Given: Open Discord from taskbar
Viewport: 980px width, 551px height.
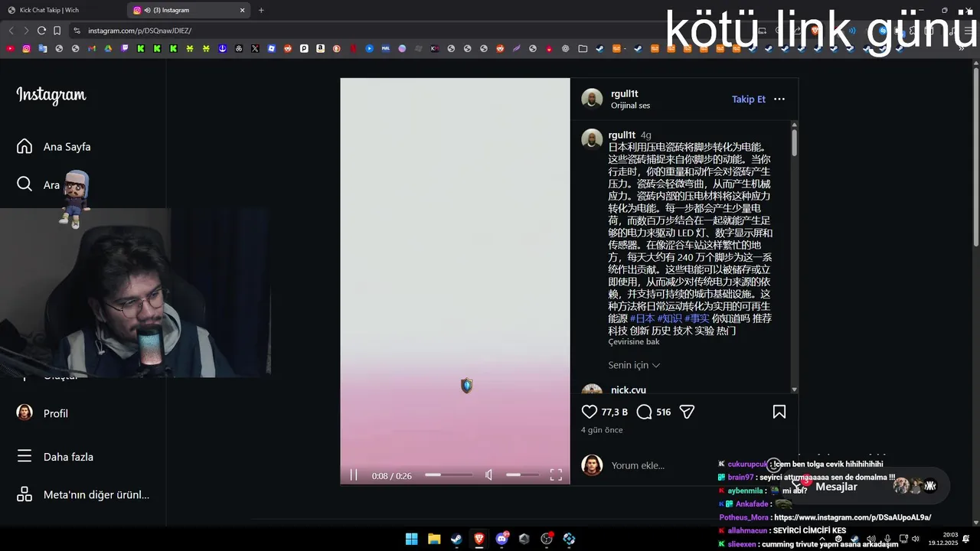Looking at the screenshot, I should (x=501, y=539).
